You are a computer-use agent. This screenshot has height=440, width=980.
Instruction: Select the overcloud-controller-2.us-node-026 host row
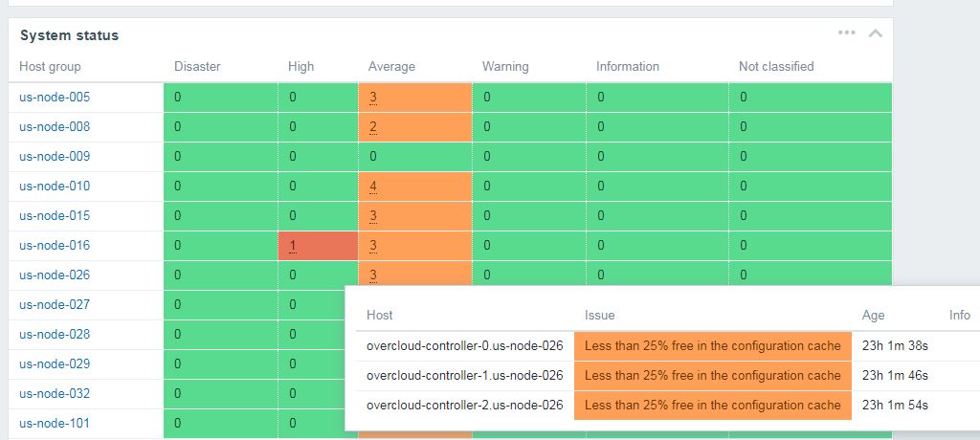464,406
